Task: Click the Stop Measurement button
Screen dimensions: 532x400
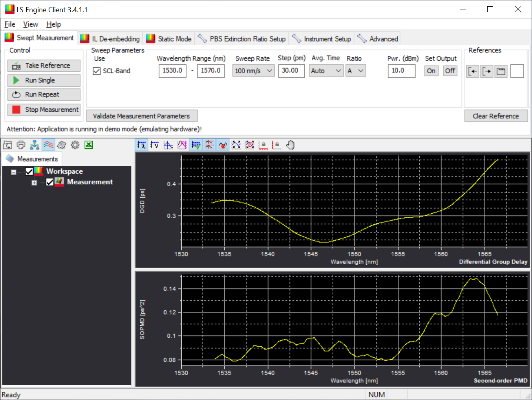Action: [44, 110]
